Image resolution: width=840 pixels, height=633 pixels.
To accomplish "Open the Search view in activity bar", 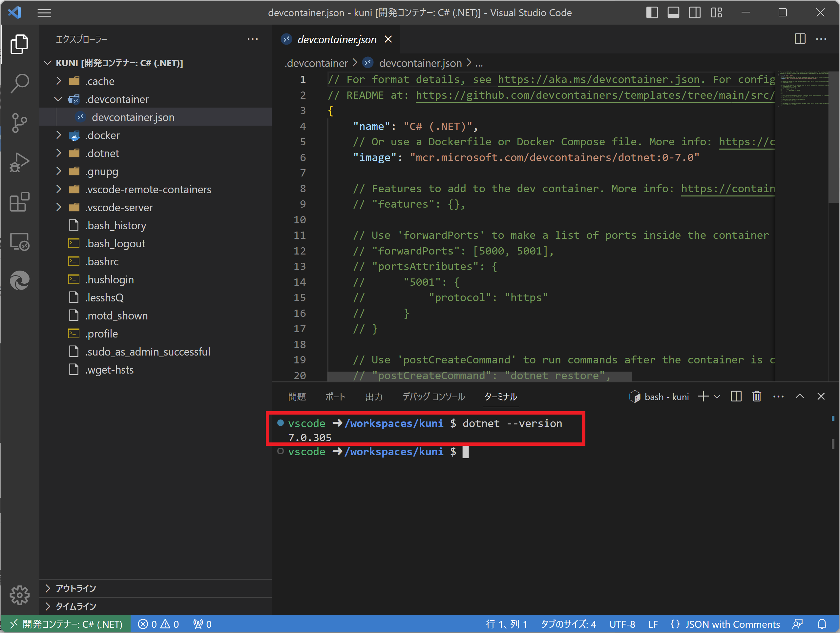I will [19, 84].
